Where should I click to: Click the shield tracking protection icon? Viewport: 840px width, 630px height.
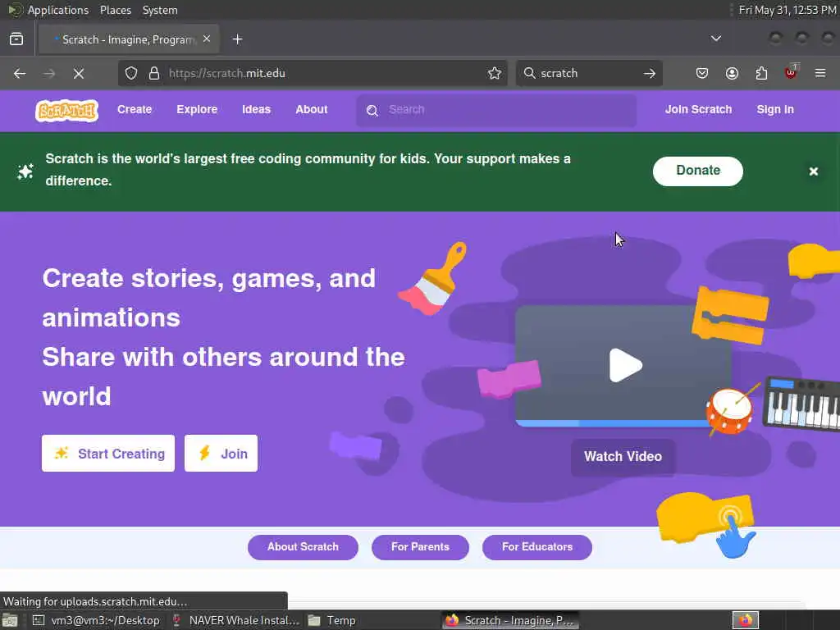click(x=131, y=73)
